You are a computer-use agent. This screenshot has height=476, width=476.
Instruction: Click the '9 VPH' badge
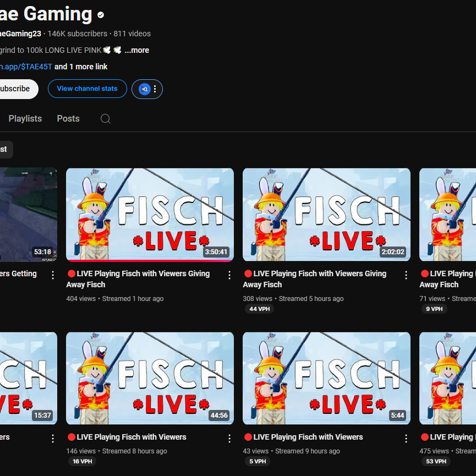tap(434, 309)
